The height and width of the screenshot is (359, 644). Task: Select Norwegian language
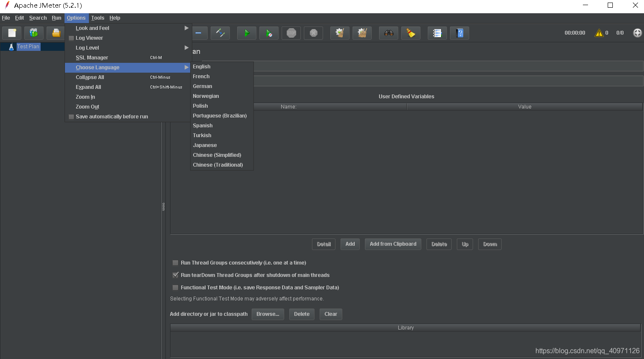click(x=222, y=96)
